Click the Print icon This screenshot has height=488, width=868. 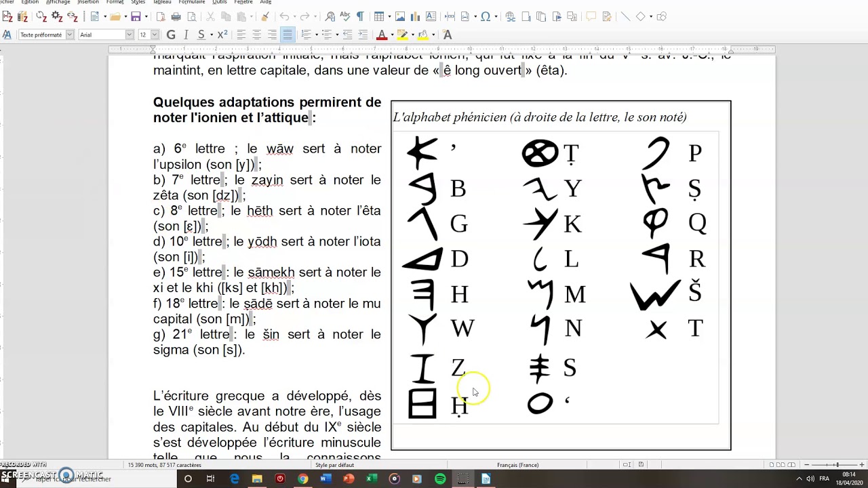176,16
